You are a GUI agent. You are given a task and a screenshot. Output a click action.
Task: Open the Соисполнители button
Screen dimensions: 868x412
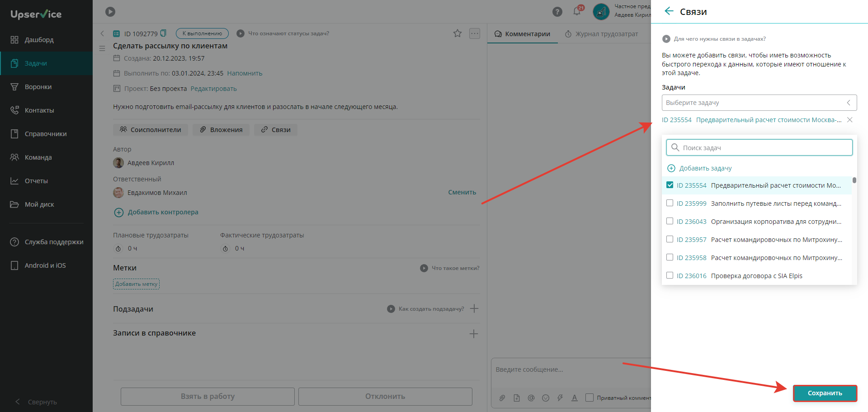pos(151,130)
